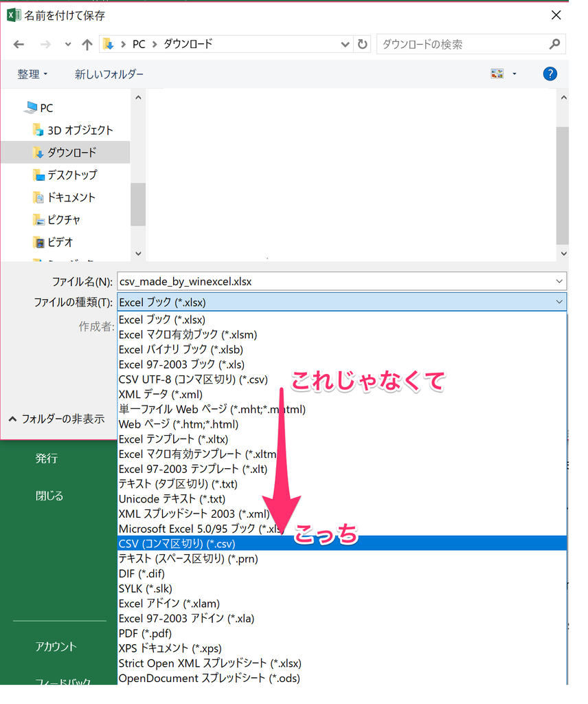This screenshot has height=704, width=588.
Task: Choose Excel アドイン (*.xlam)
Action: pyautogui.click(x=342, y=604)
